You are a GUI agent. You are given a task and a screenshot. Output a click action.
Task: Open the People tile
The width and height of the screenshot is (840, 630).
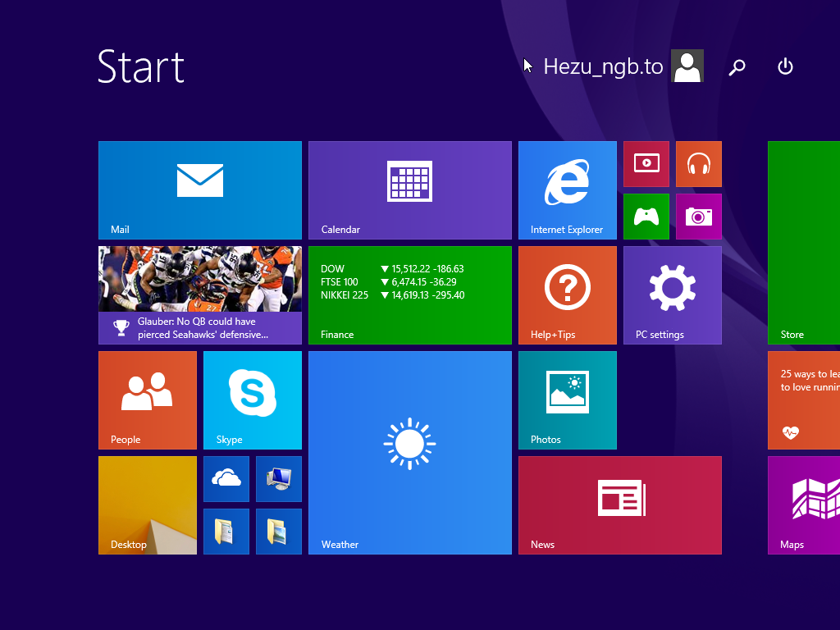coord(147,399)
